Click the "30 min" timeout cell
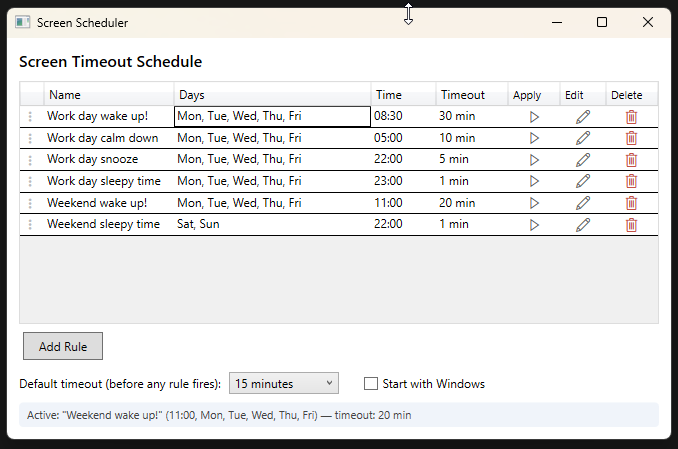Image resolution: width=678 pixels, height=449 pixels. [472, 116]
